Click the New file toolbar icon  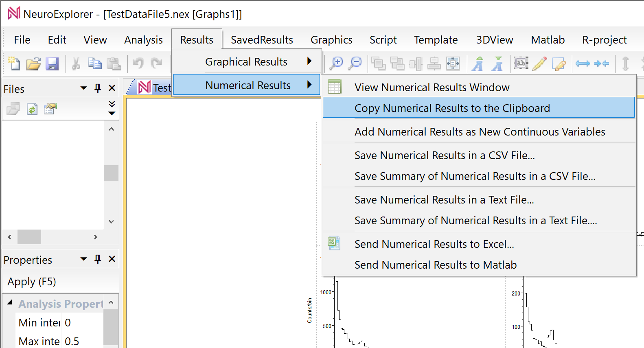click(x=14, y=63)
